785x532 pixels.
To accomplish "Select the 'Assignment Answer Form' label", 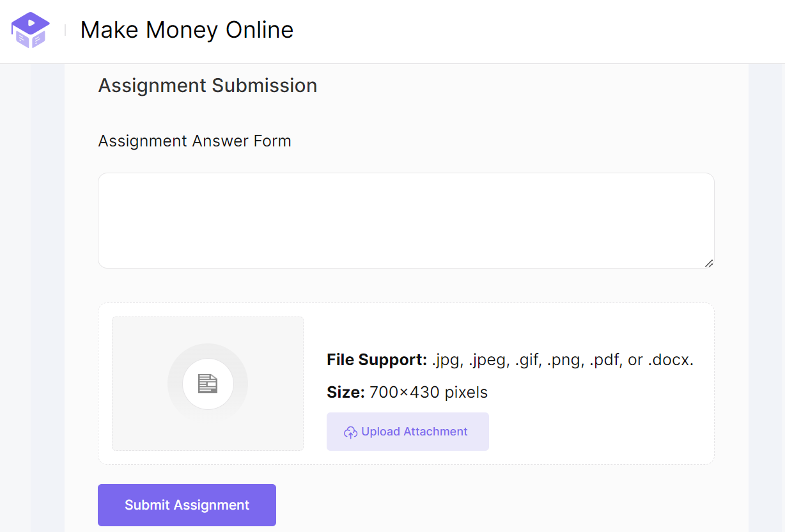I will (x=194, y=141).
